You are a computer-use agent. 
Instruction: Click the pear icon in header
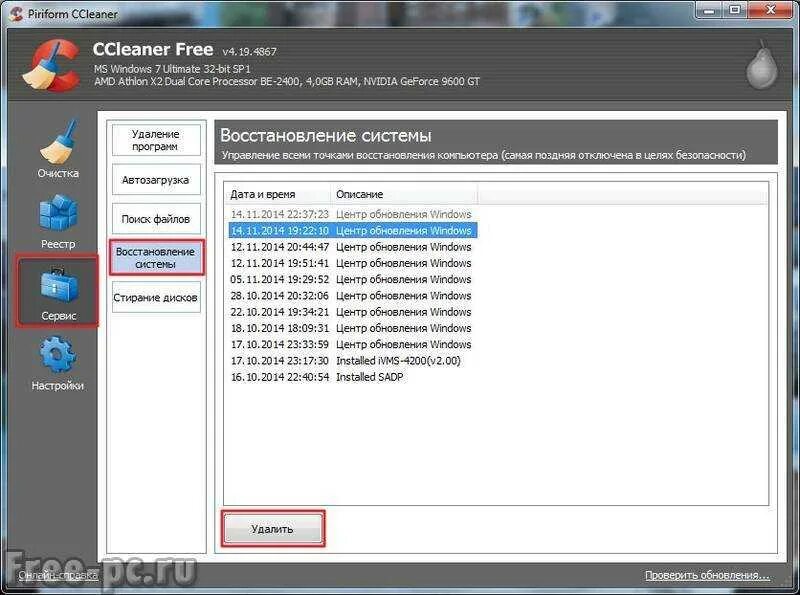tap(762, 65)
